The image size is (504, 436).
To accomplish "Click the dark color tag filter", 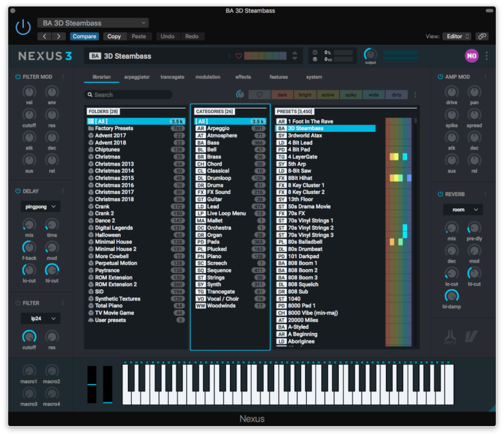I will coord(282,94).
